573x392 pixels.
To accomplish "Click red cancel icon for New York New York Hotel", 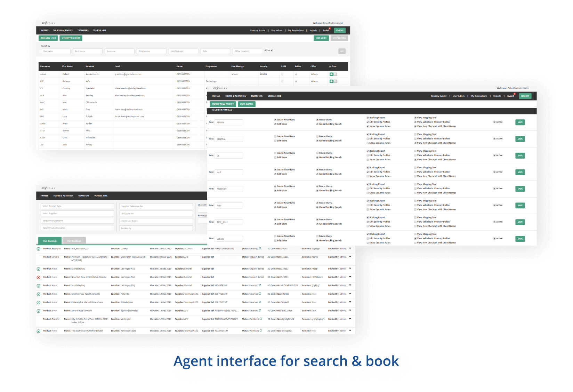I will tap(39, 278).
